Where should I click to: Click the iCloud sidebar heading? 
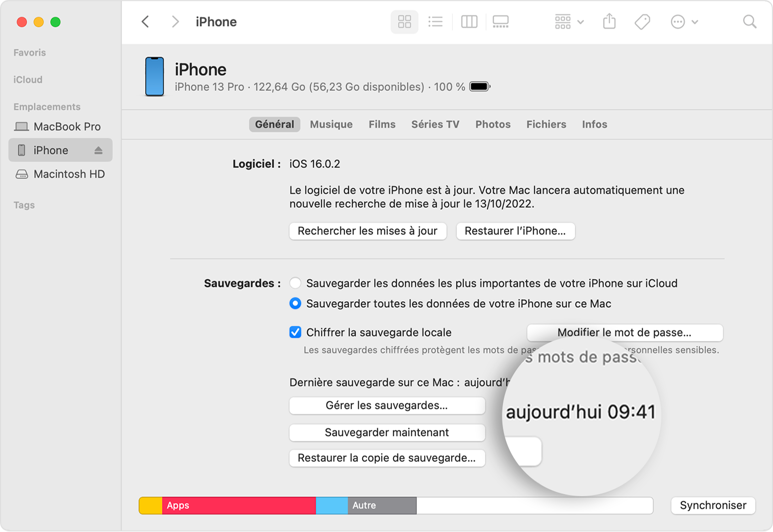coord(28,80)
